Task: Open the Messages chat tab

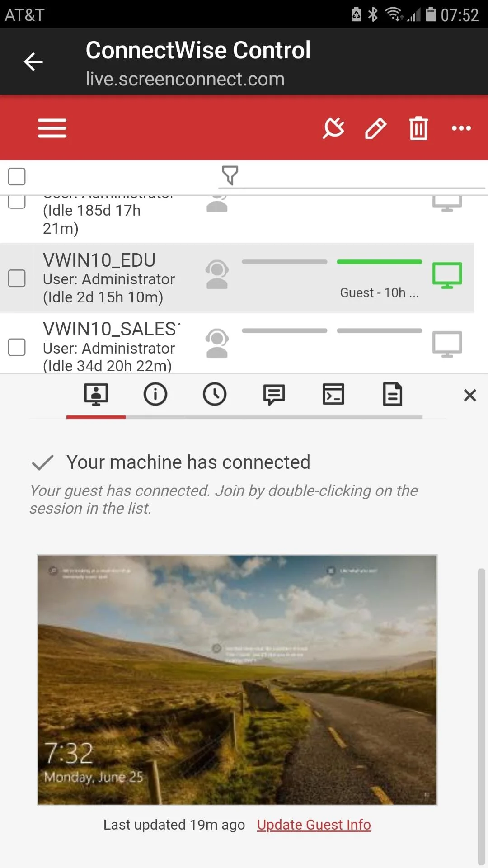Action: click(274, 394)
